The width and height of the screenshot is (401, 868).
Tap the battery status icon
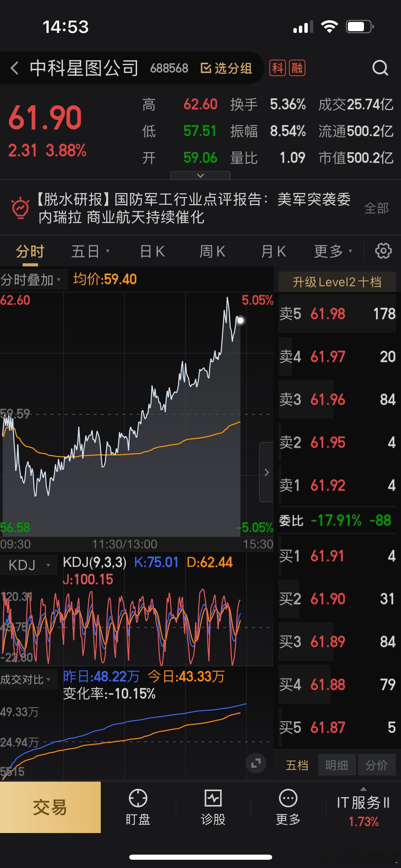tap(360, 27)
